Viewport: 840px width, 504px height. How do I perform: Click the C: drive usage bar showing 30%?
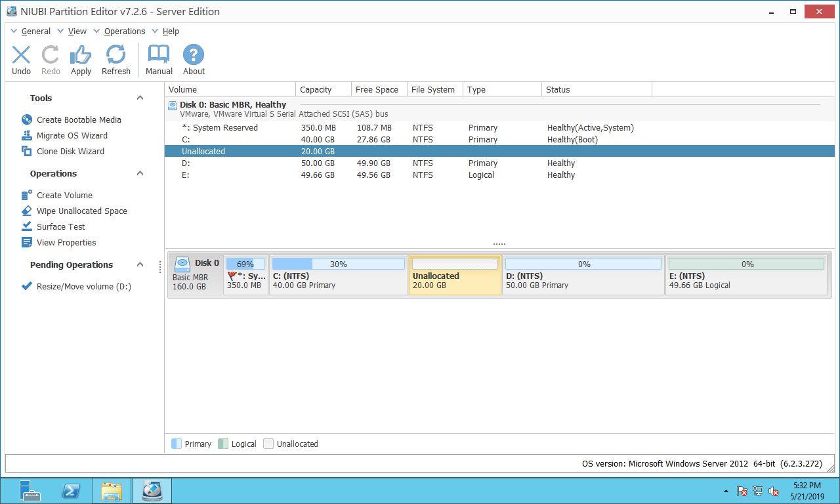click(x=338, y=263)
